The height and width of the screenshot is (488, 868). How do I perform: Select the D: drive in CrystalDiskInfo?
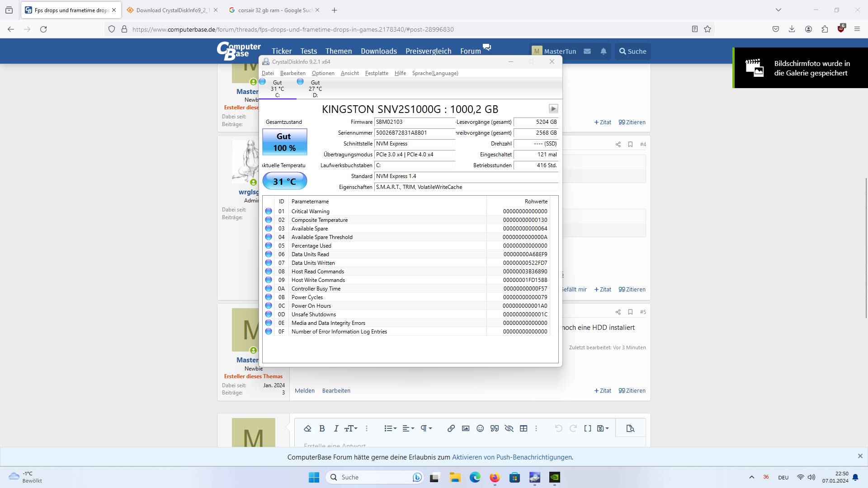(315, 89)
